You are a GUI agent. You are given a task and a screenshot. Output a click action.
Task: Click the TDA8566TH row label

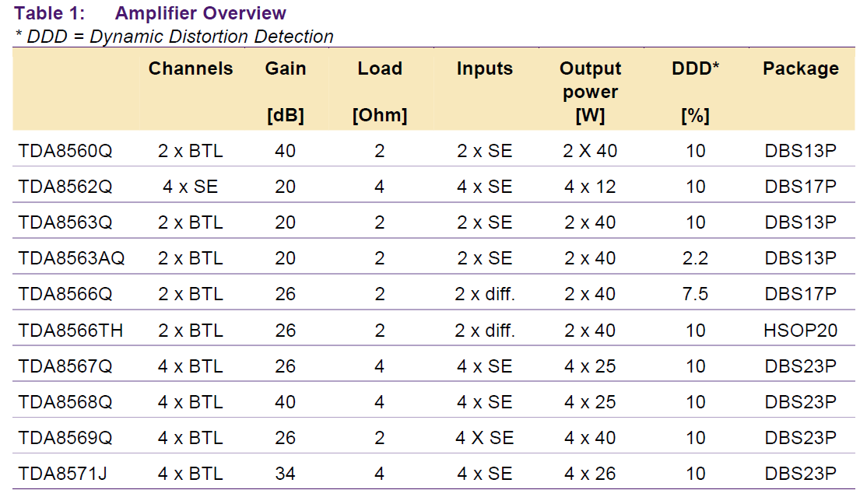[70, 331]
